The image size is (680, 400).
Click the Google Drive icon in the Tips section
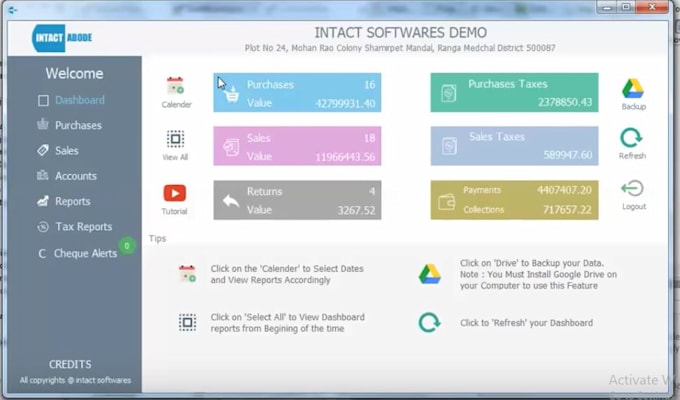coord(429,274)
